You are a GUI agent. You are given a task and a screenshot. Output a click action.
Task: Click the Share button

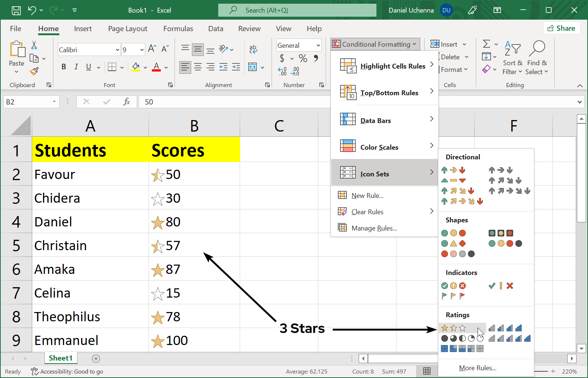(561, 28)
